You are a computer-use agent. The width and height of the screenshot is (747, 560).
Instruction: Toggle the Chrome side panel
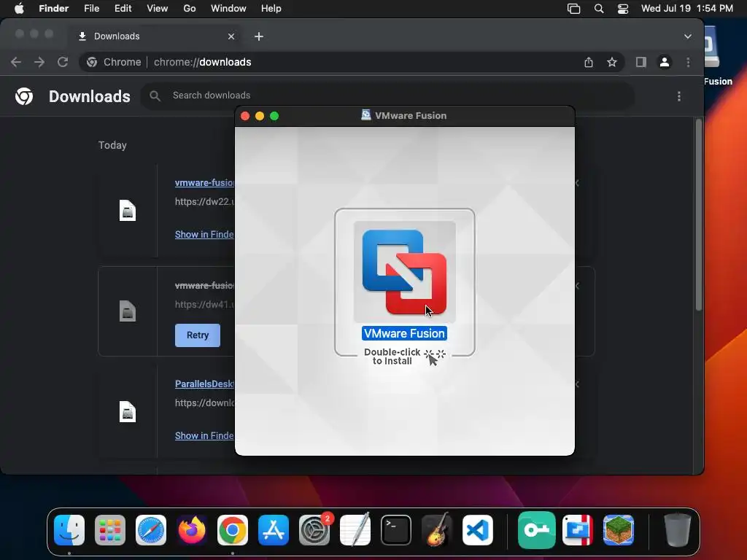(640, 62)
